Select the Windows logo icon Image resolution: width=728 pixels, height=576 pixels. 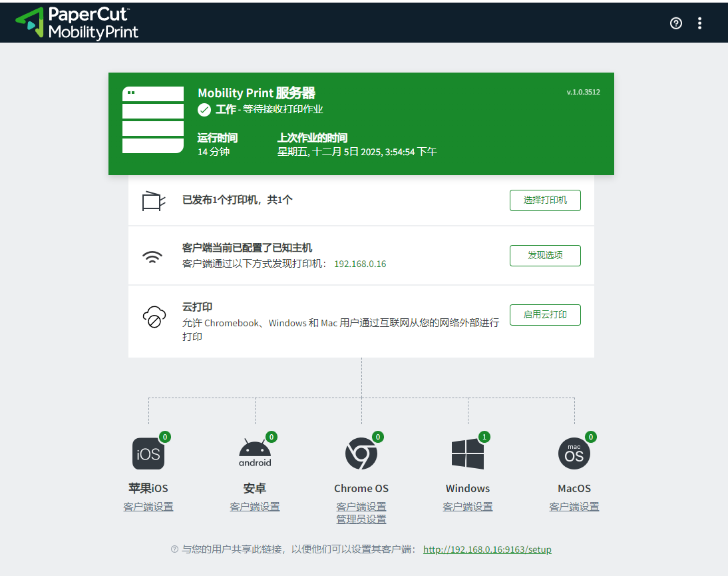[468, 454]
